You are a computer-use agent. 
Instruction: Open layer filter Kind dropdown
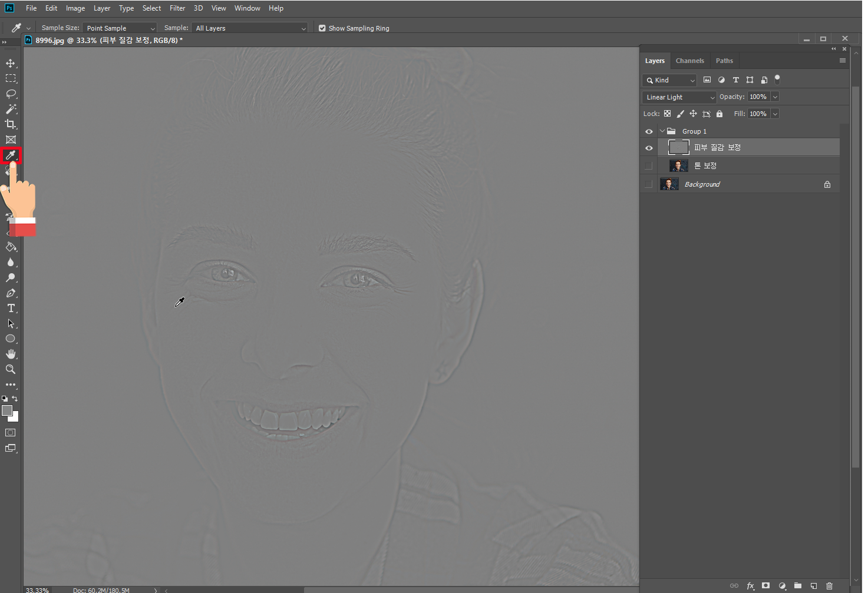click(x=669, y=80)
